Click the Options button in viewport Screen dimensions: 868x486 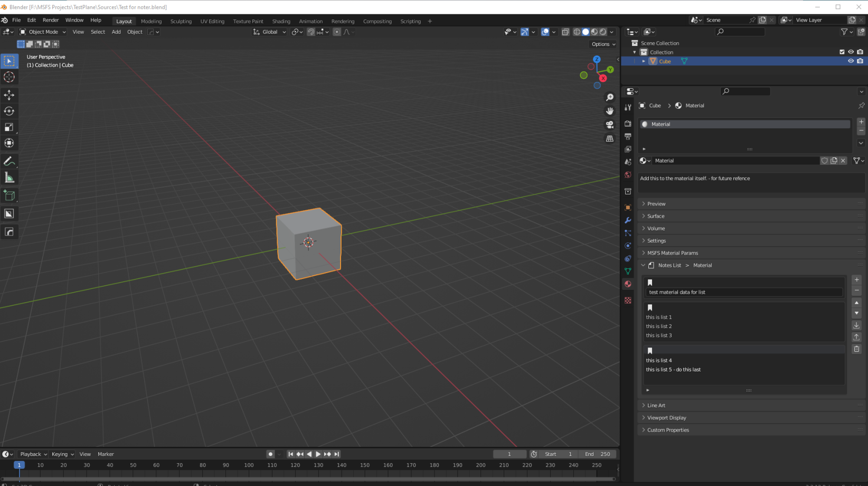coord(603,44)
